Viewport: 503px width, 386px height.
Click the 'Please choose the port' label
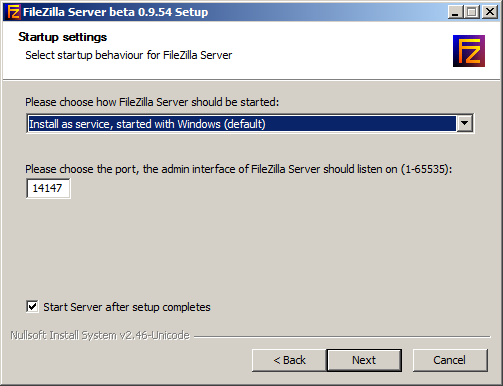pos(239,169)
